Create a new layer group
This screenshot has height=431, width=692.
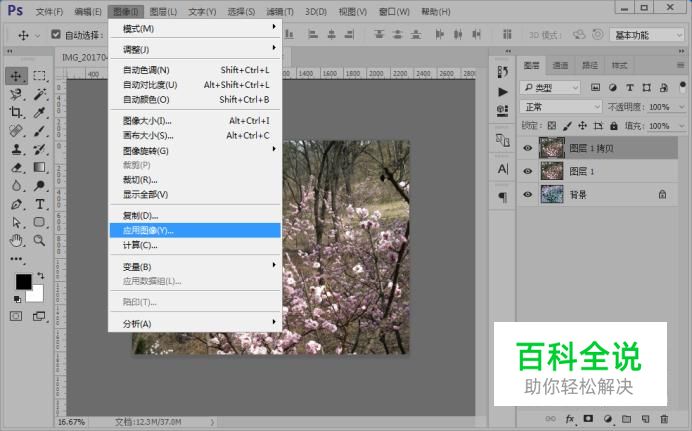[626, 419]
